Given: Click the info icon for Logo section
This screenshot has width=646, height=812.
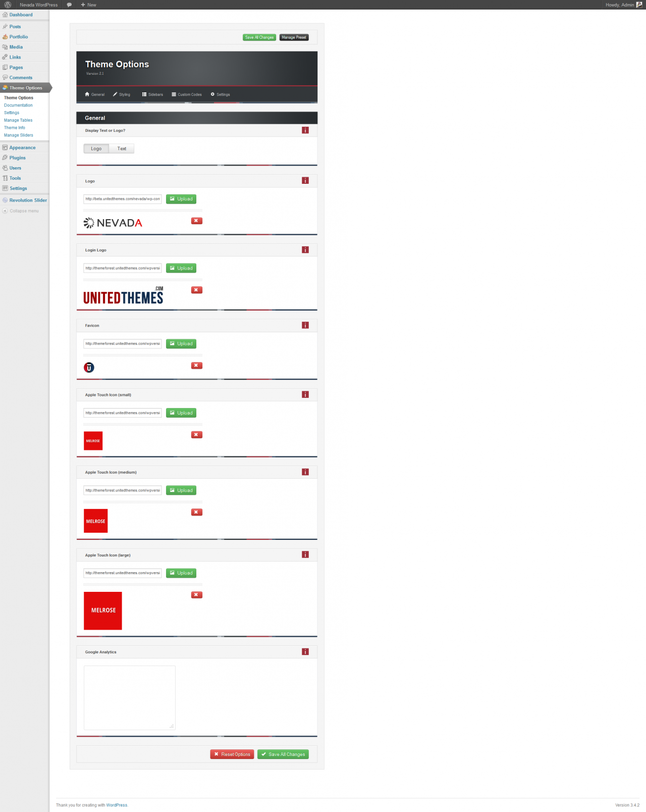Looking at the screenshot, I should click(x=305, y=181).
